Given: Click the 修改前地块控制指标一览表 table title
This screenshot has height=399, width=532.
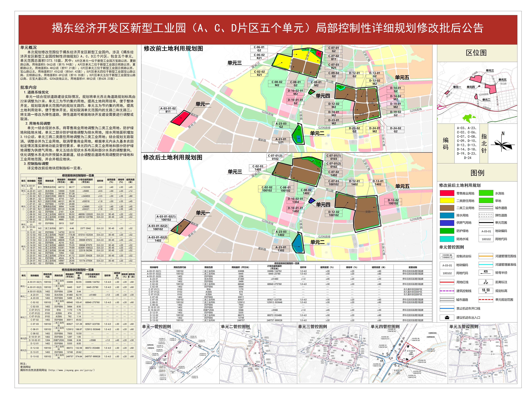Looking at the screenshot, I should click(78, 175).
